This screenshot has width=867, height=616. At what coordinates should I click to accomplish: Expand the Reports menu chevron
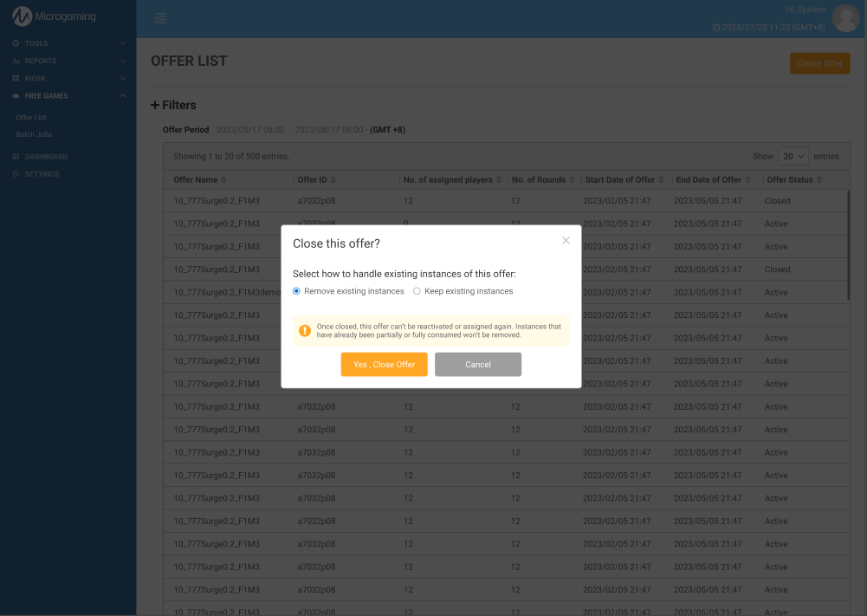point(122,61)
